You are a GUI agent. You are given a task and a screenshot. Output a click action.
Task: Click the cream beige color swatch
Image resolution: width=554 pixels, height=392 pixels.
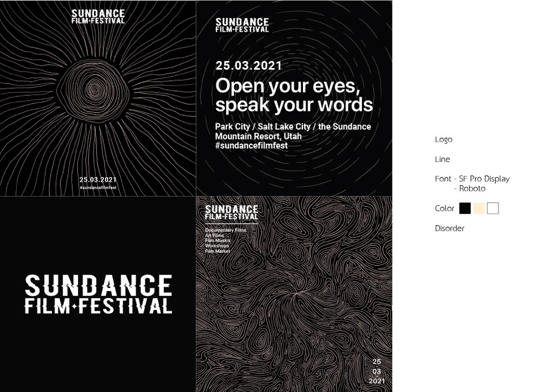click(479, 208)
